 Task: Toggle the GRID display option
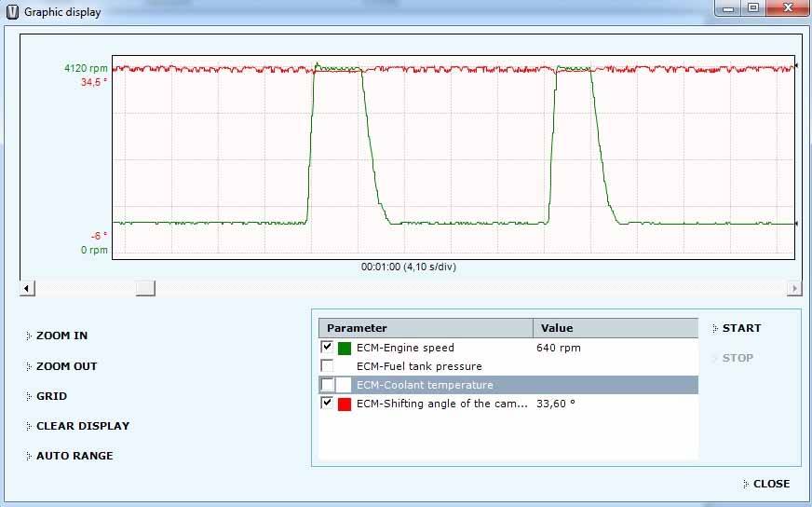[x=51, y=396]
